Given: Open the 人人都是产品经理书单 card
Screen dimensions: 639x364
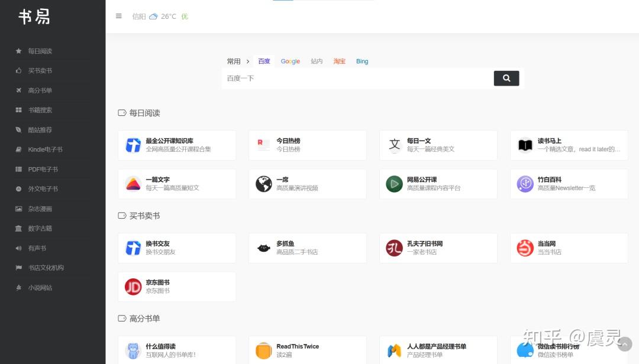Looking at the screenshot, I should [x=438, y=350].
